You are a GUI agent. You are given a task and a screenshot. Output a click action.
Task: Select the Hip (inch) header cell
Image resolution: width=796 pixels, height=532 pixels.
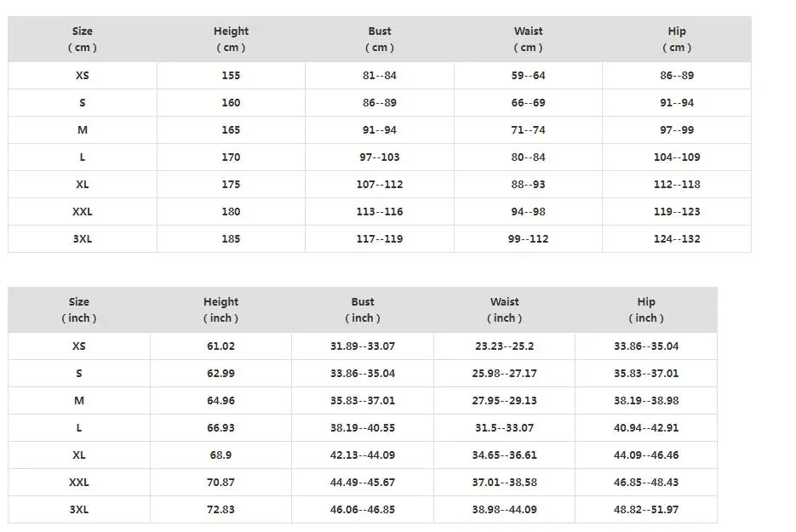pos(646,310)
